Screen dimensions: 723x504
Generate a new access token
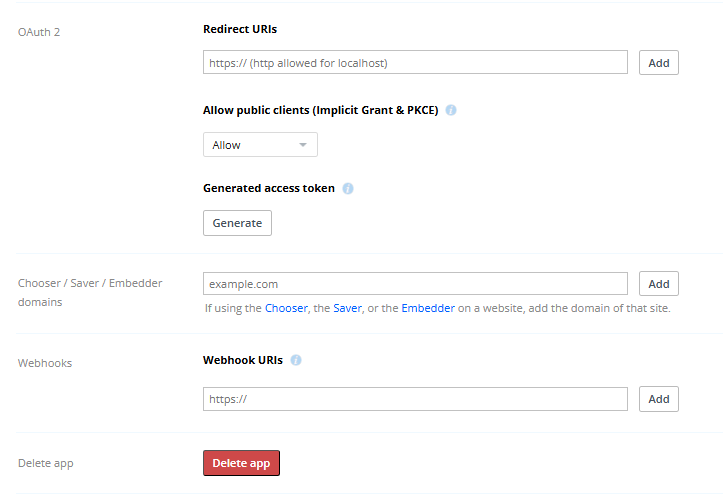pos(237,223)
